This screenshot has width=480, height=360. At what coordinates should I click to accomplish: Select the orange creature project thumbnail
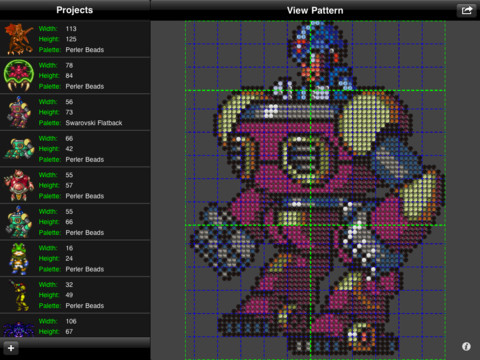coord(19,39)
